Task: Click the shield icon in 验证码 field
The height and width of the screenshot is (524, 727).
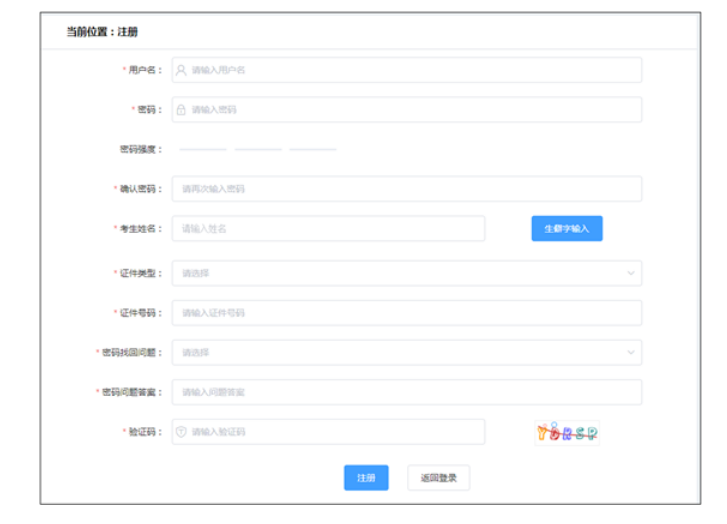Action: [181, 432]
